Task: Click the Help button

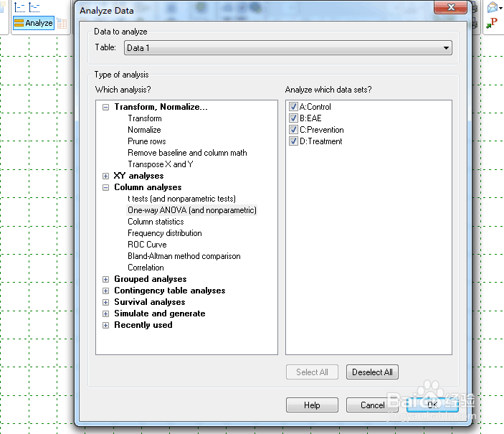Action: coord(312,405)
